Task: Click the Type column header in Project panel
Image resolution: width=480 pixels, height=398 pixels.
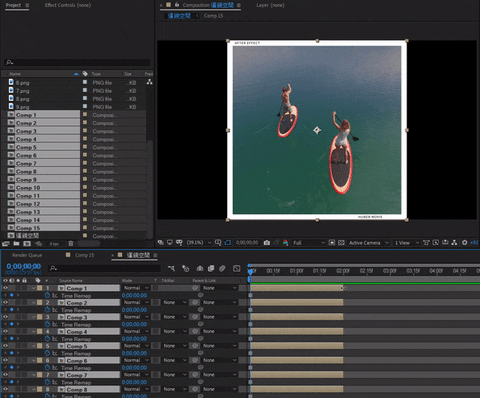Action: pyautogui.click(x=96, y=74)
